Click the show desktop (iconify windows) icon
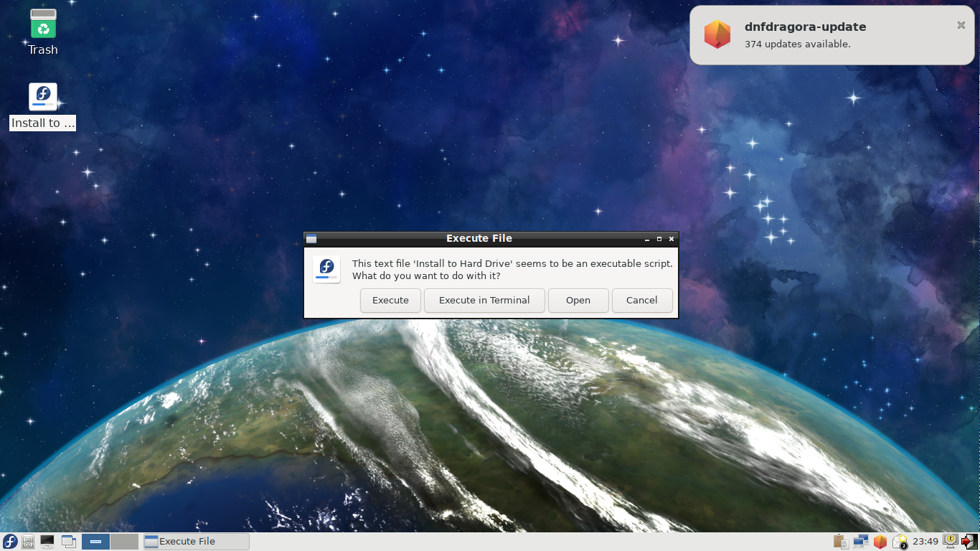 [69, 542]
